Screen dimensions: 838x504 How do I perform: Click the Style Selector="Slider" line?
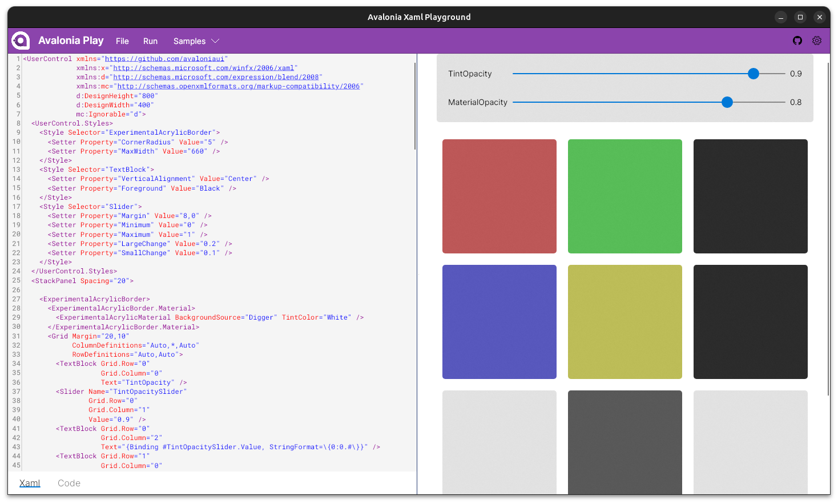click(x=91, y=207)
